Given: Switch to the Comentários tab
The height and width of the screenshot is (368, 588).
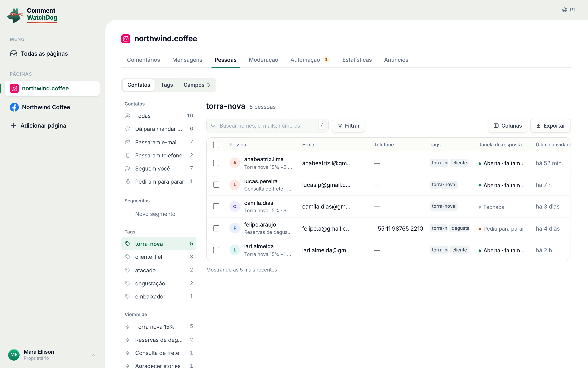Looking at the screenshot, I should point(143,60).
